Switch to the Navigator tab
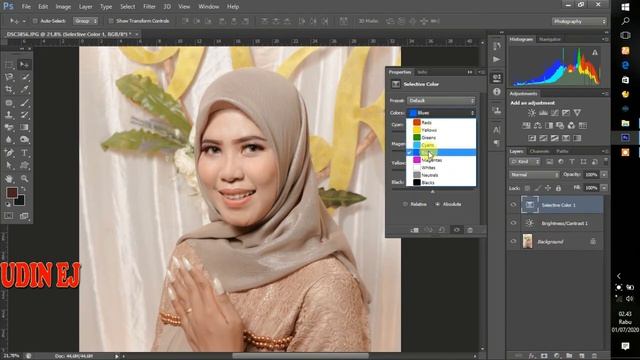The image size is (640, 360). coord(550,39)
